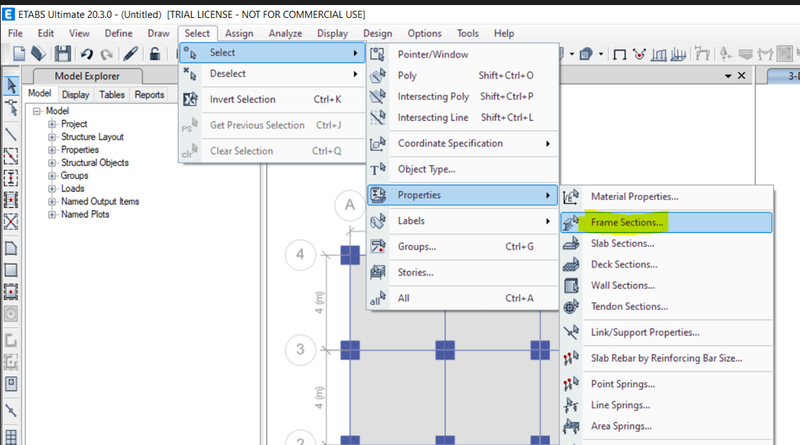
Task: Choose Clear Selection menu entry
Action: [x=272, y=151]
